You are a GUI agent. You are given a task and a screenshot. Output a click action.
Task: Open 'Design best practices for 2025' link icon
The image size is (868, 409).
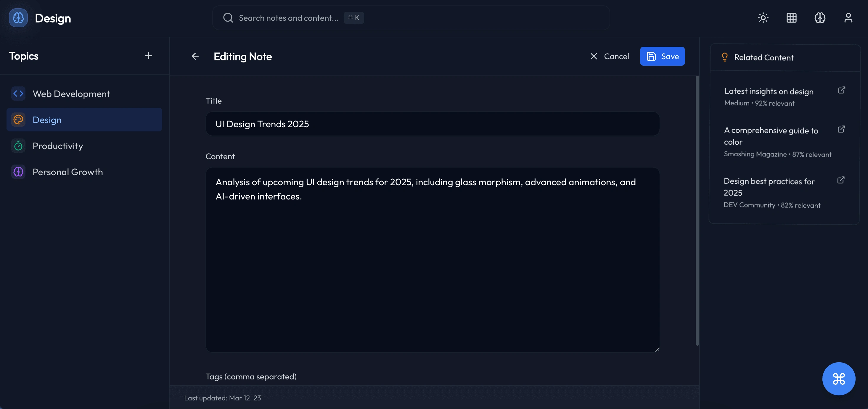tap(841, 180)
